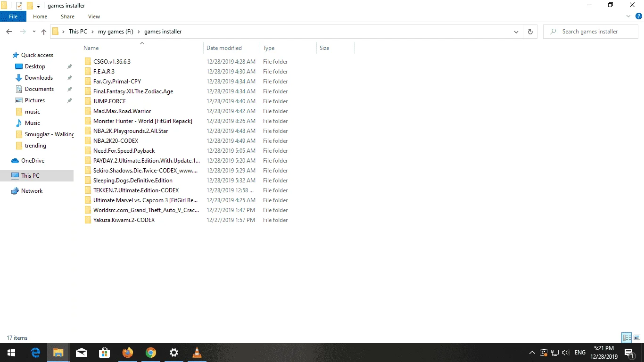Open the Customize Quick Access Toolbar dropdown
644x362 pixels.
coord(39,6)
